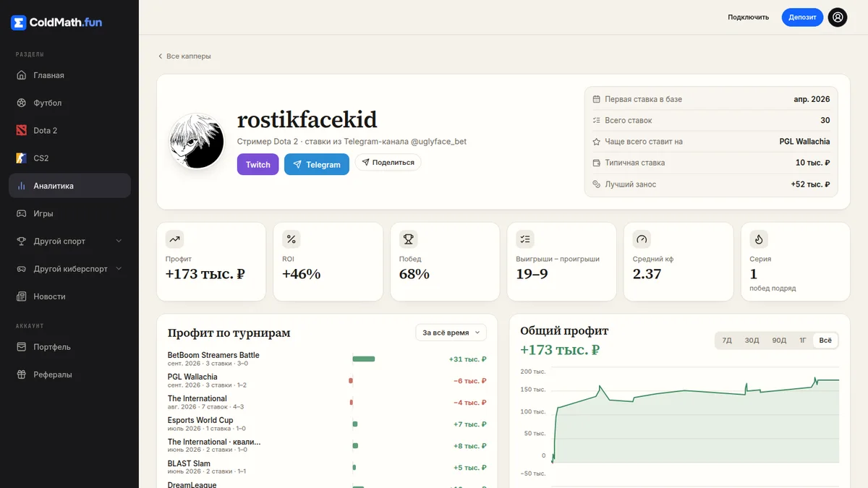Click the star icon beside Чаще всего ставит на
The height and width of the screenshot is (488, 868).
click(597, 142)
